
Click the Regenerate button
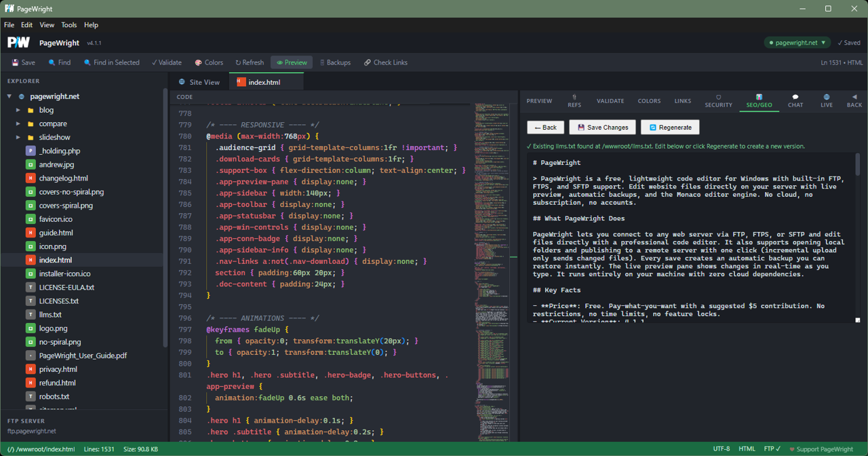click(x=670, y=127)
